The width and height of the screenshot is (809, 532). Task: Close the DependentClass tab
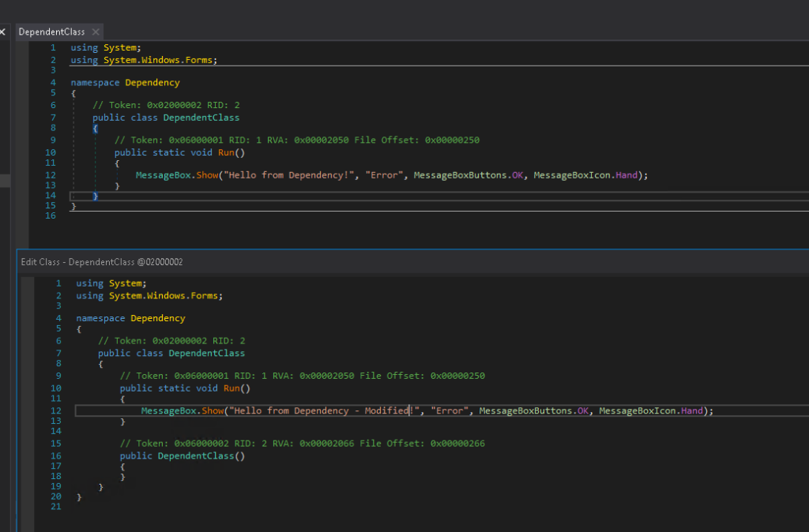96,32
